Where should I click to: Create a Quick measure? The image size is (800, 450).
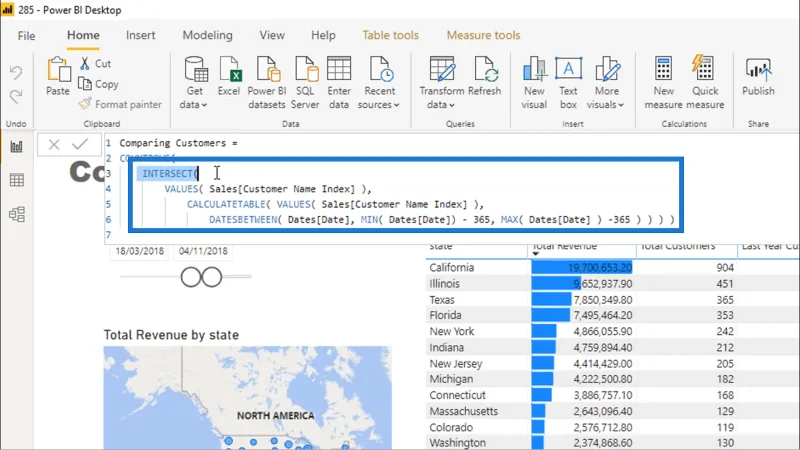pyautogui.click(x=705, y=82)
